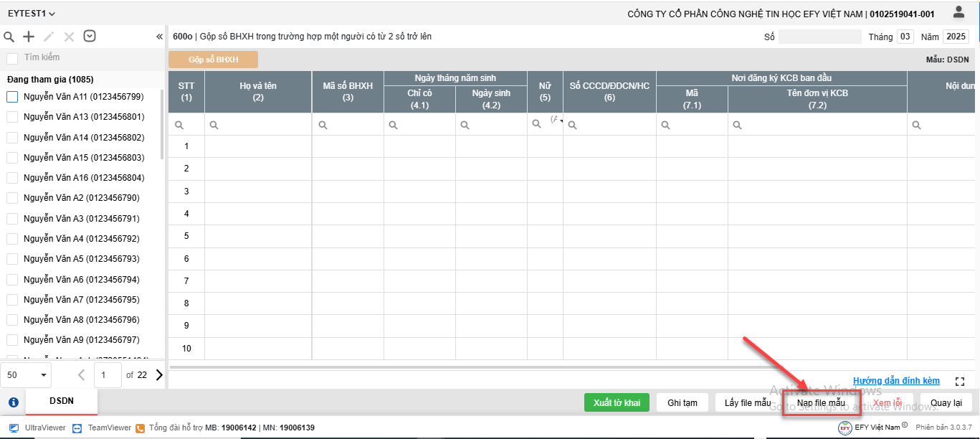This screenshot has height=439, width=980.
Task: Go to next page of employee list
Action: [x=159, y=374]
